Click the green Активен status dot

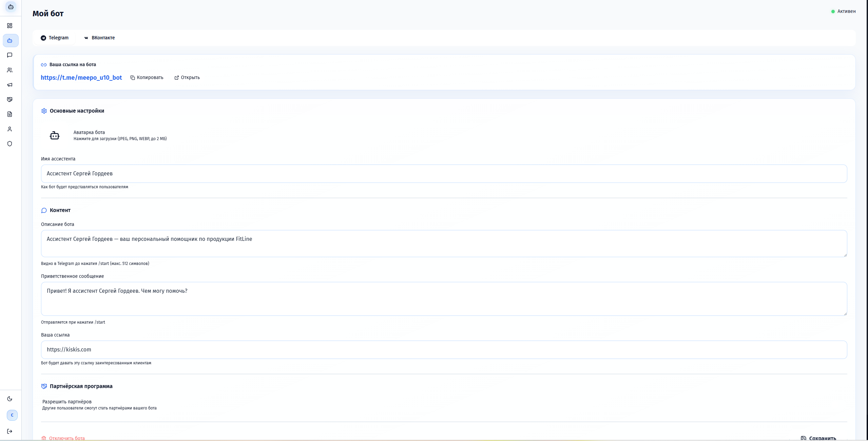(x=833, y=12)
